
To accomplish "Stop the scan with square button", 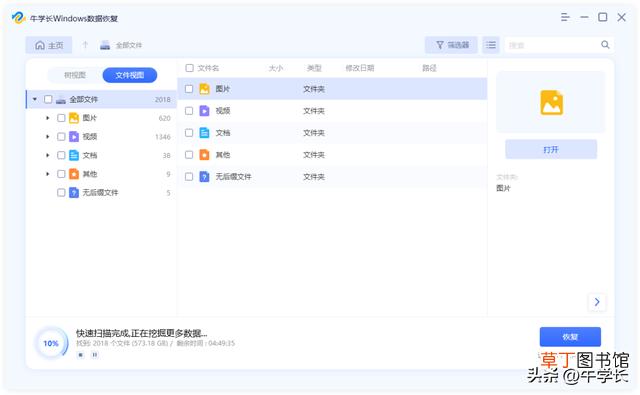I will [x=80, y=355].
